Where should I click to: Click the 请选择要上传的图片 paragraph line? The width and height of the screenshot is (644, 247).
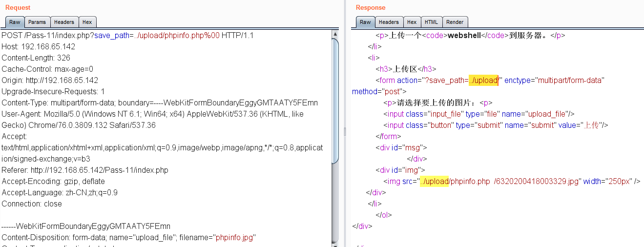pos(438,103)
